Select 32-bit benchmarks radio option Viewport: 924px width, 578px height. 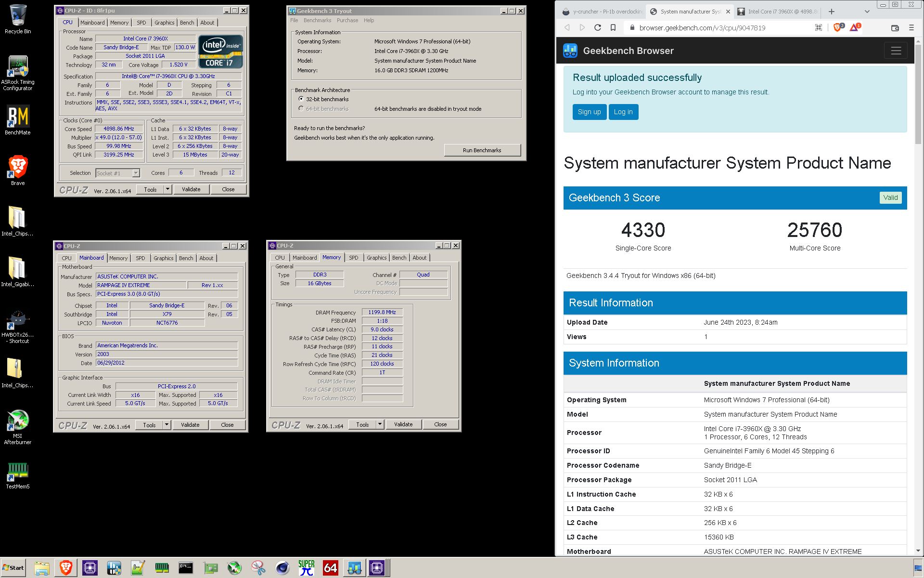click(301, 99)
